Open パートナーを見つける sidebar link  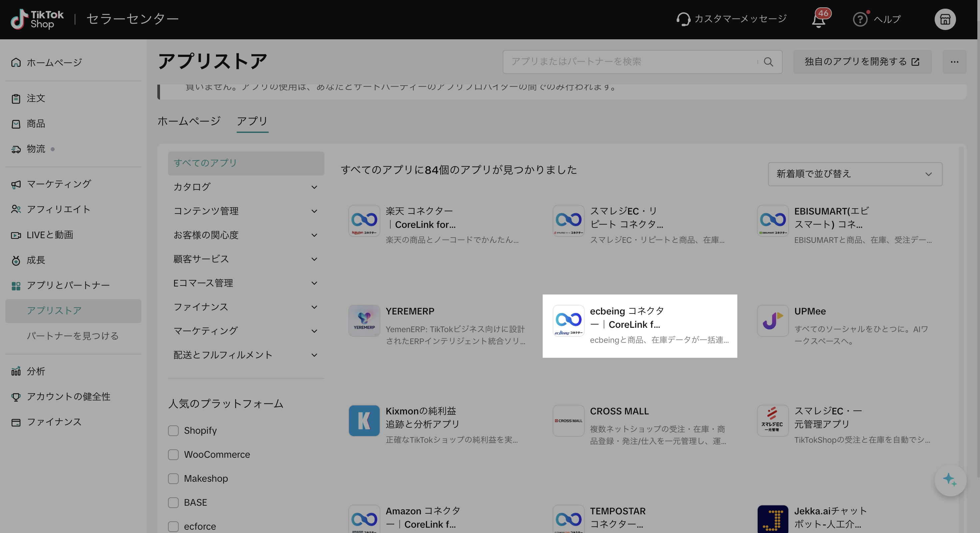73,336
